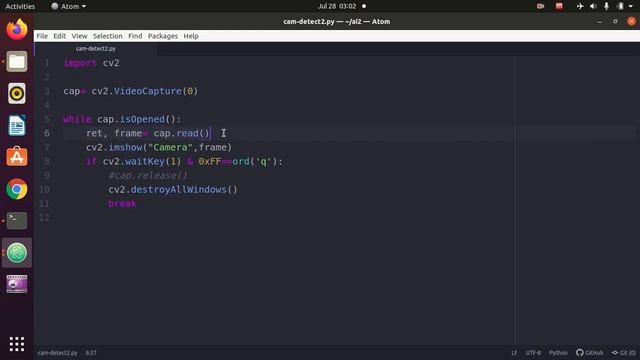Click line number 5 in gutter

(x=47, y=119)
